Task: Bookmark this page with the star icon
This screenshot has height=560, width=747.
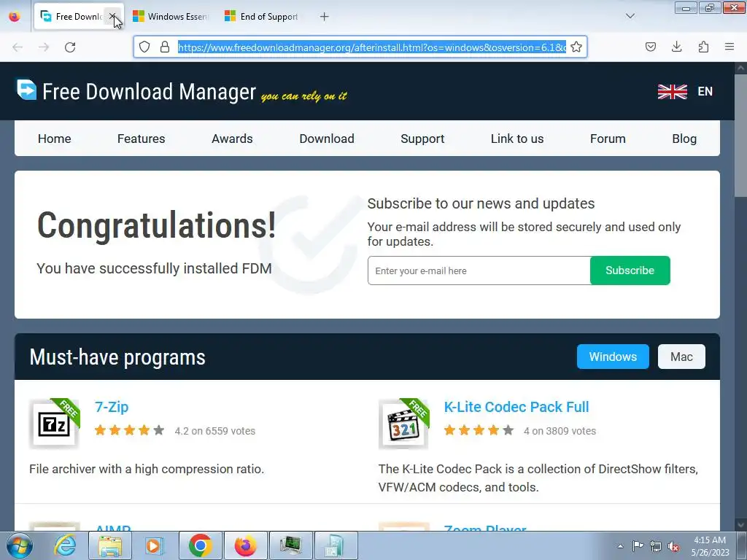Action: (x=576, y=47)
